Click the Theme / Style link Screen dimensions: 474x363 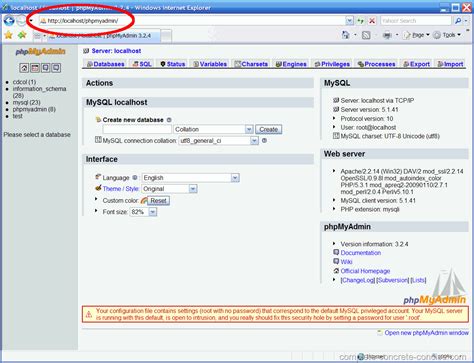(x=120, y=189)
